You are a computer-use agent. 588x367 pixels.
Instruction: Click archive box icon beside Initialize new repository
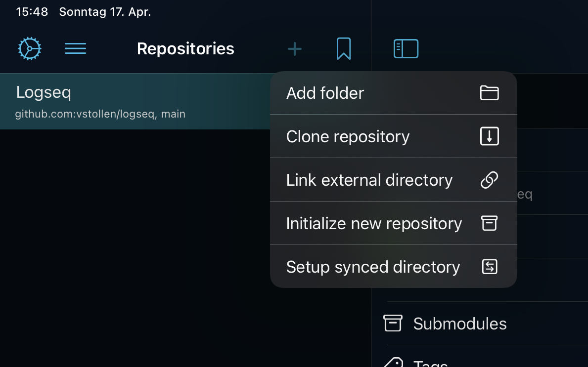pyautogui.click(x=489, y=223)
